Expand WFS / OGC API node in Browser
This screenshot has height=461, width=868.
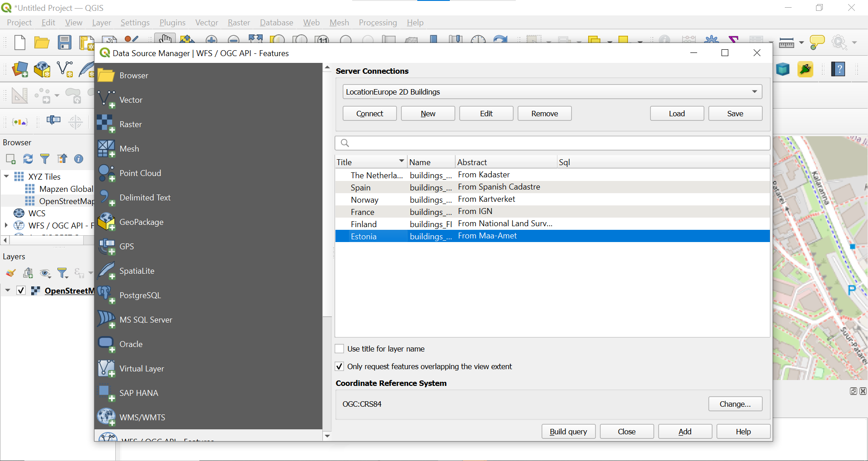[x=6, y=225]
